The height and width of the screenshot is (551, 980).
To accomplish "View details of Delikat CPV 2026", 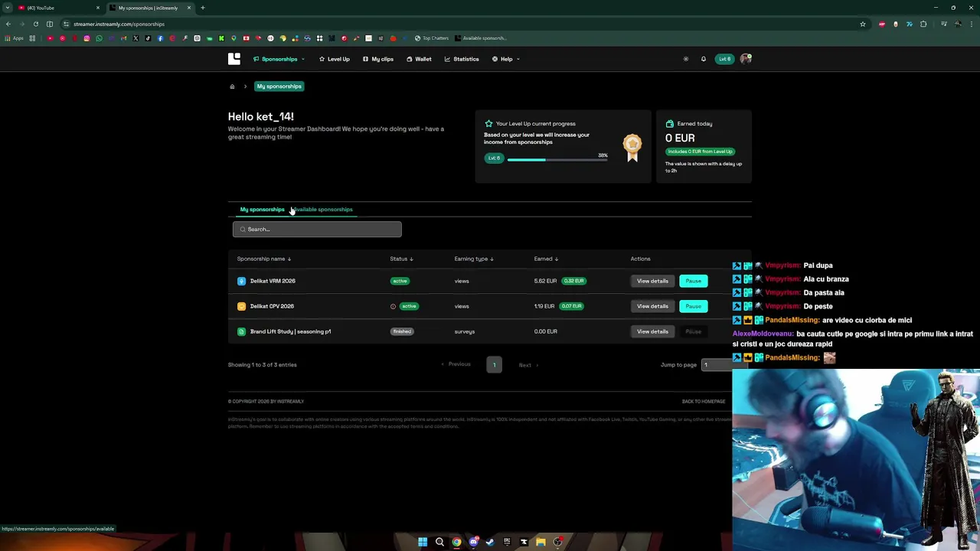I will click(652, 306).
